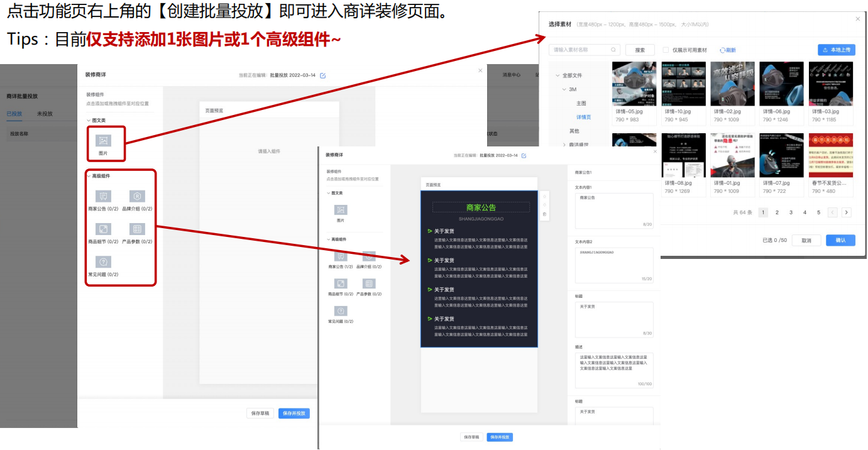This screenshot has height=450, width=868.
Task: Click 商品细节 (0/2) in the 商家公告-preview dialog
Action: [341, 283]
